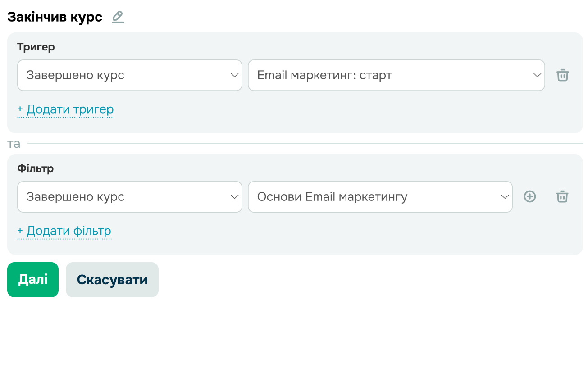
Task: Click chevron arrow of Основи Email маркетингу field
Action: point(505,197)
